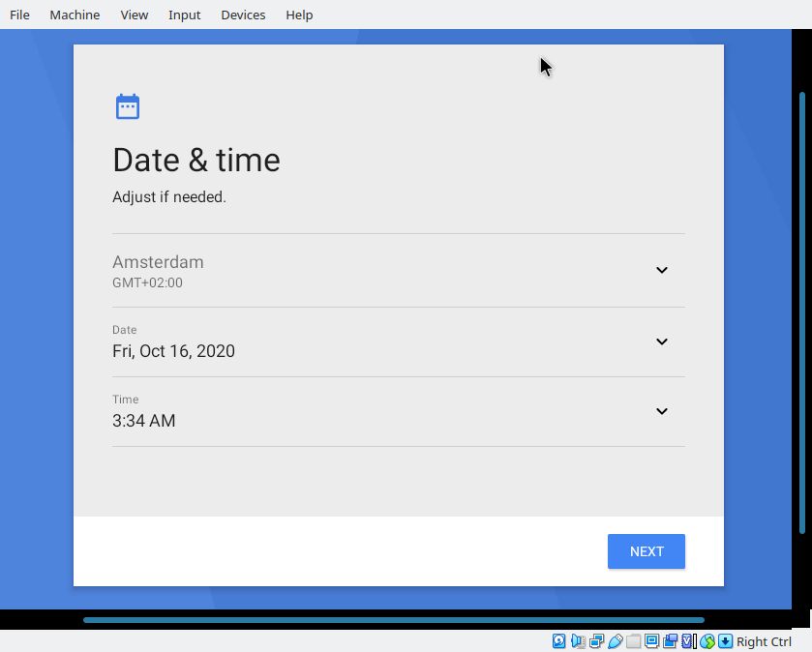Screen dimensions: 812x652
Task: Click the mouse integration status icon
Action: pos(707,641)
